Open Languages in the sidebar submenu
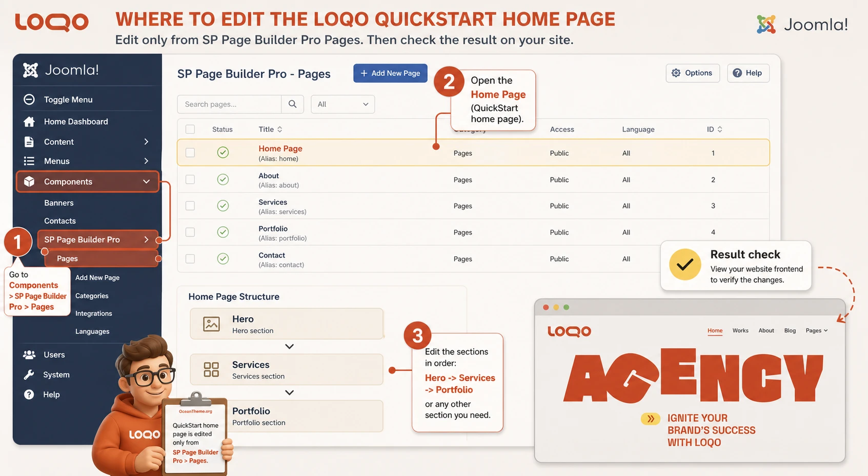The height and width of the screenshot is (476, 868). pos(92,331)
